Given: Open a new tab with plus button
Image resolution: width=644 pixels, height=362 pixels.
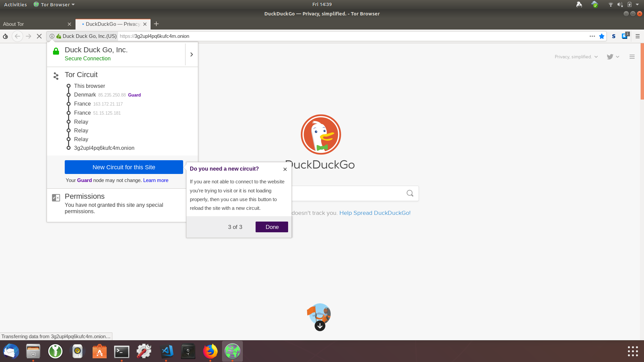Looking at the screenshot, I should tap(156, 24).
